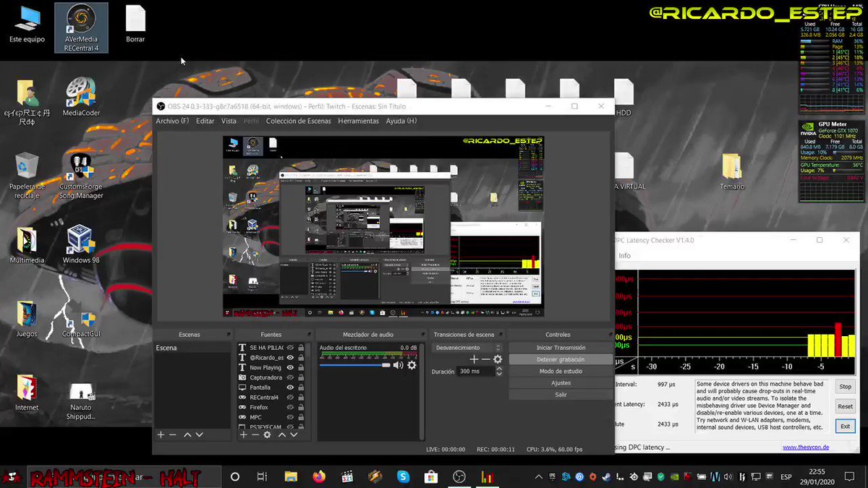Toggle lock on Pantalla source

(301, 388)
